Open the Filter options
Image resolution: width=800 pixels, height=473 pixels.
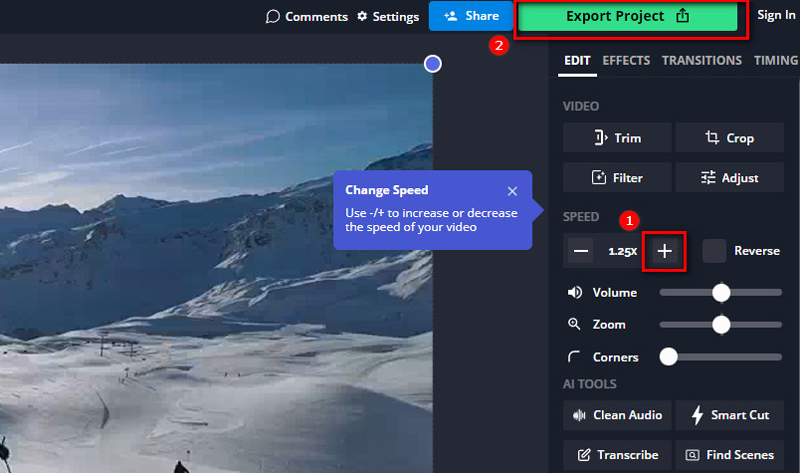(x=617, y=178)
